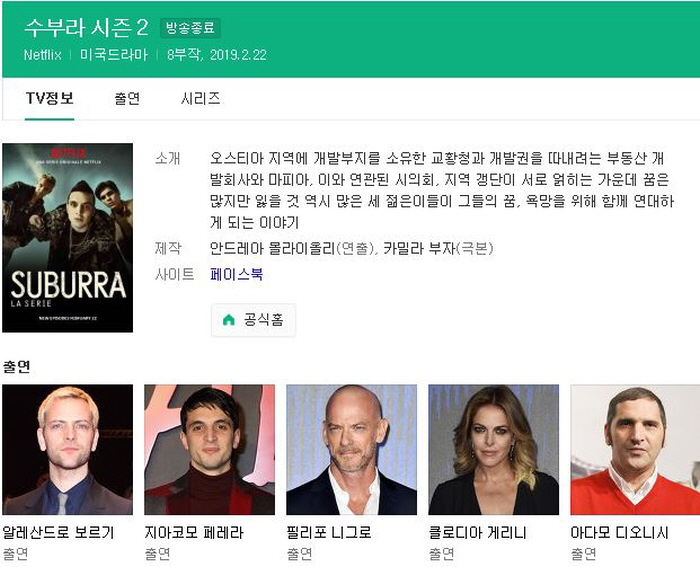This screenshot has height=567, width=700.
Task: Open 필리포 니그로 cast photo
Action: (x=351, y=450)
